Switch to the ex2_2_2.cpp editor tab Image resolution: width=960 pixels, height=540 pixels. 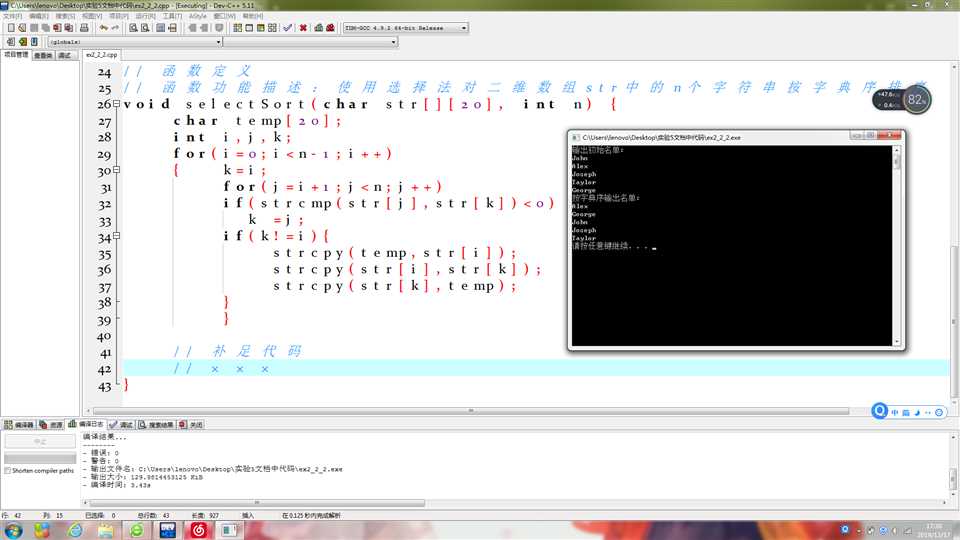point(102,55)
